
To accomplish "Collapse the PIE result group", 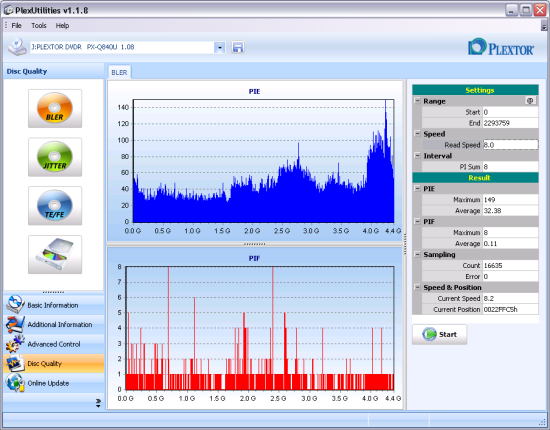I will pos(417,188).
